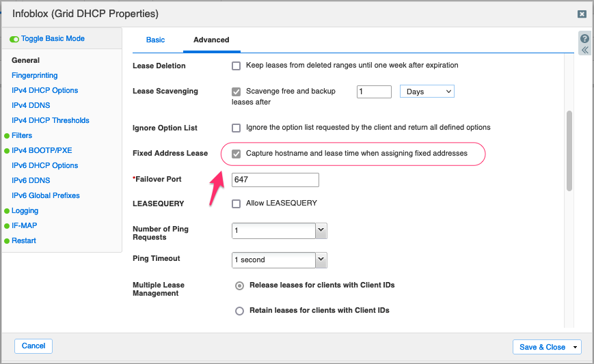Click the Cancel button
The image size is (594, 364).
[33, 346]
